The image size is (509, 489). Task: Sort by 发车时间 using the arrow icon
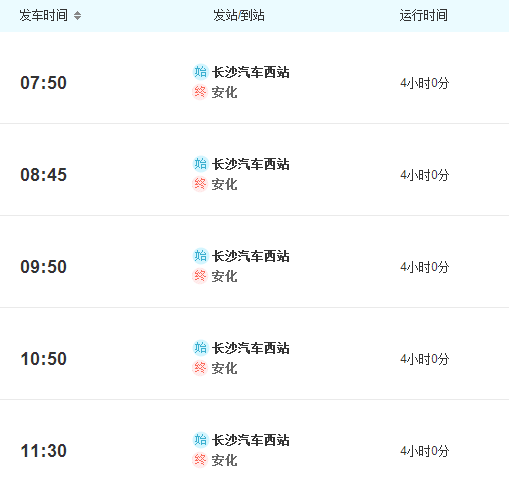[77, 16]
